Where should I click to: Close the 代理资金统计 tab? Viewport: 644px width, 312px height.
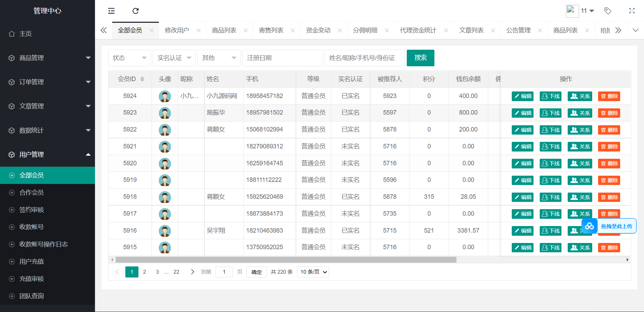446,30
